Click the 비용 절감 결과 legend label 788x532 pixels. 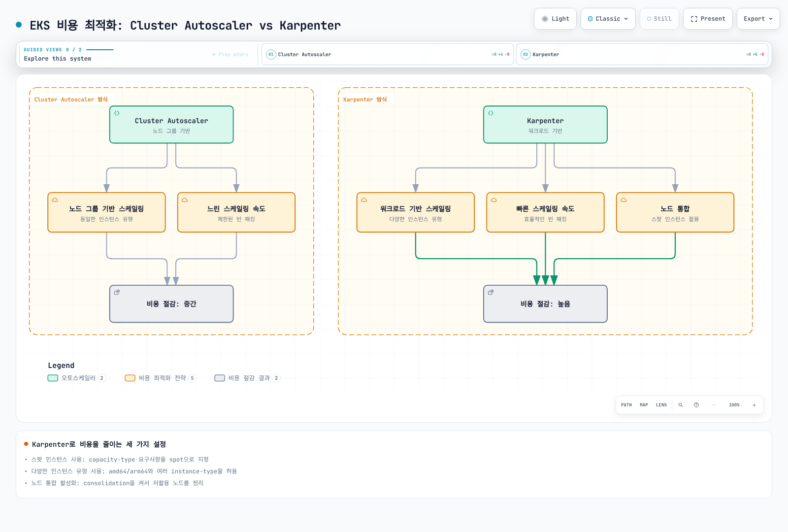point(249,378)
